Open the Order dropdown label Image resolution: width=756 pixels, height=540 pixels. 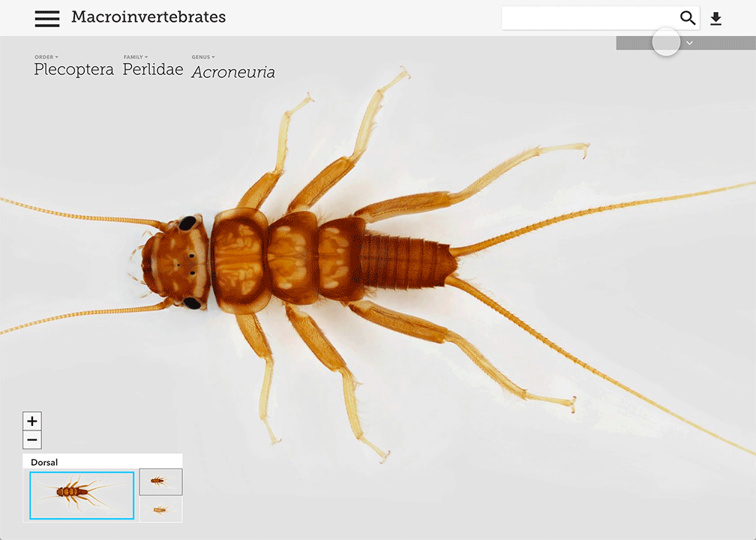(x=46, y=57)
